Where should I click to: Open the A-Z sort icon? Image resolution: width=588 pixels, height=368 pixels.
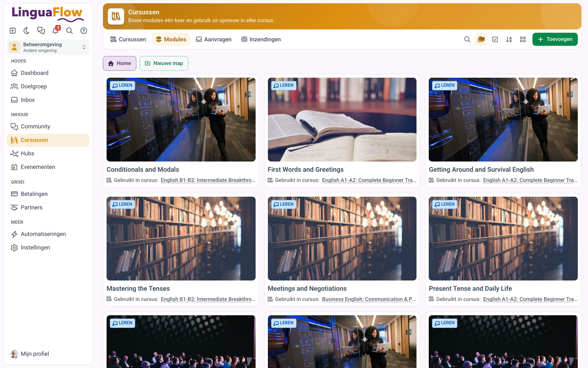tap(509, 39)
